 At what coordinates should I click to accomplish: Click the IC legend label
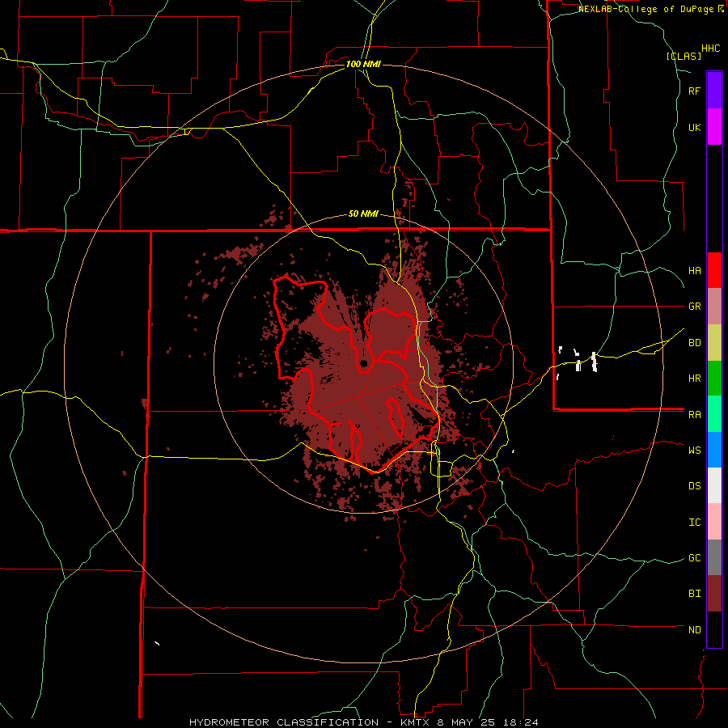tap(694, 523)
